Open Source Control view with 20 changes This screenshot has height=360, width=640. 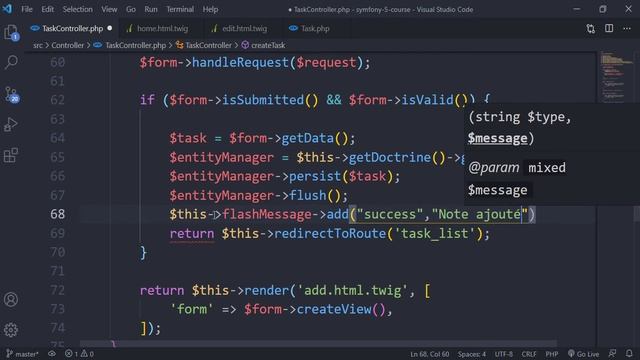11,94
